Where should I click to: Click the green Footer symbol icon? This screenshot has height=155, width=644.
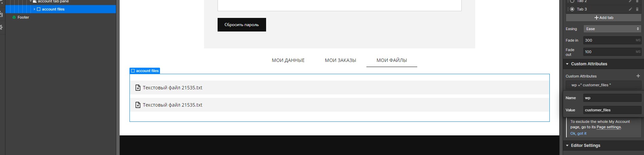tap(14, 17)
